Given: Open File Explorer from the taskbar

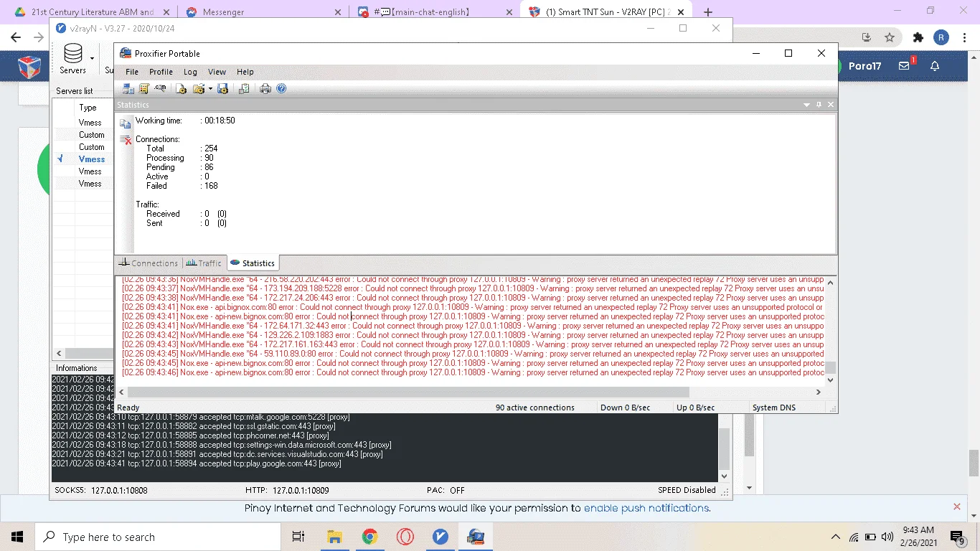Looking at the screenshot, I should [334, 537].
